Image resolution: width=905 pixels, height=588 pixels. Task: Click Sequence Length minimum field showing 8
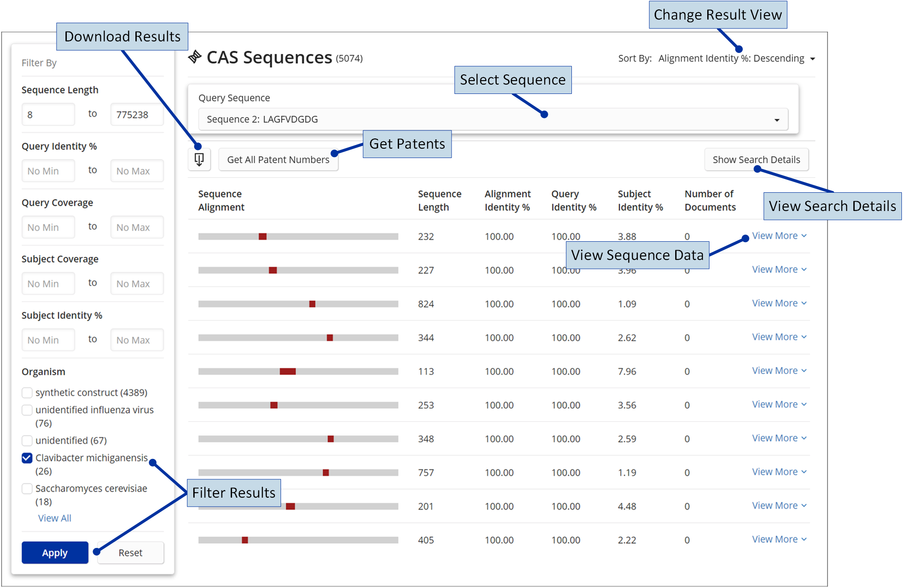48,115
